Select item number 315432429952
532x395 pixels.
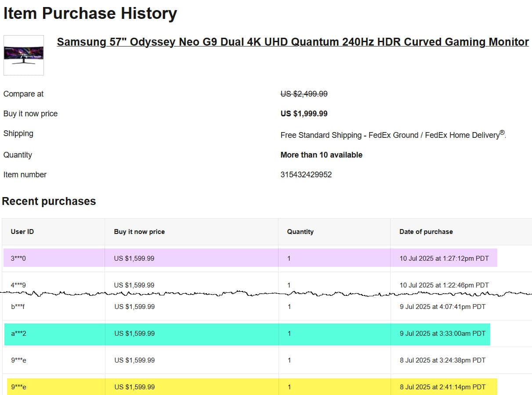pyautogui.click(x=306, y=175)
